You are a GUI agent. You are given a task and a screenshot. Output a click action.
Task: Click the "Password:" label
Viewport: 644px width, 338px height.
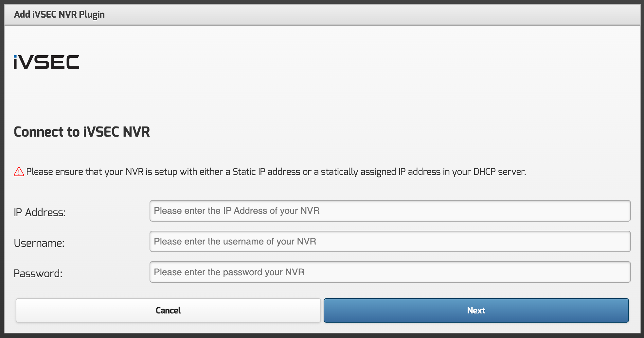click(x=38, y=274)
